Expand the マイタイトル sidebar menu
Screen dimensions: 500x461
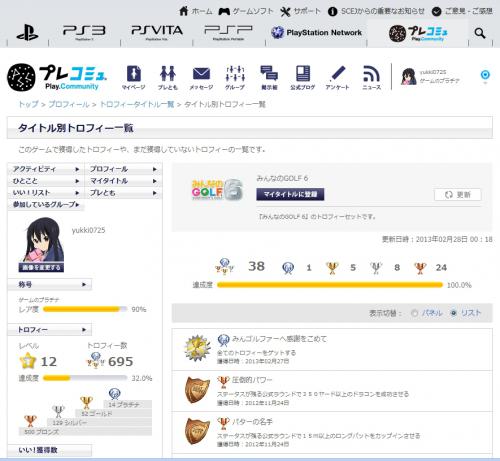(x=124, y=181)
